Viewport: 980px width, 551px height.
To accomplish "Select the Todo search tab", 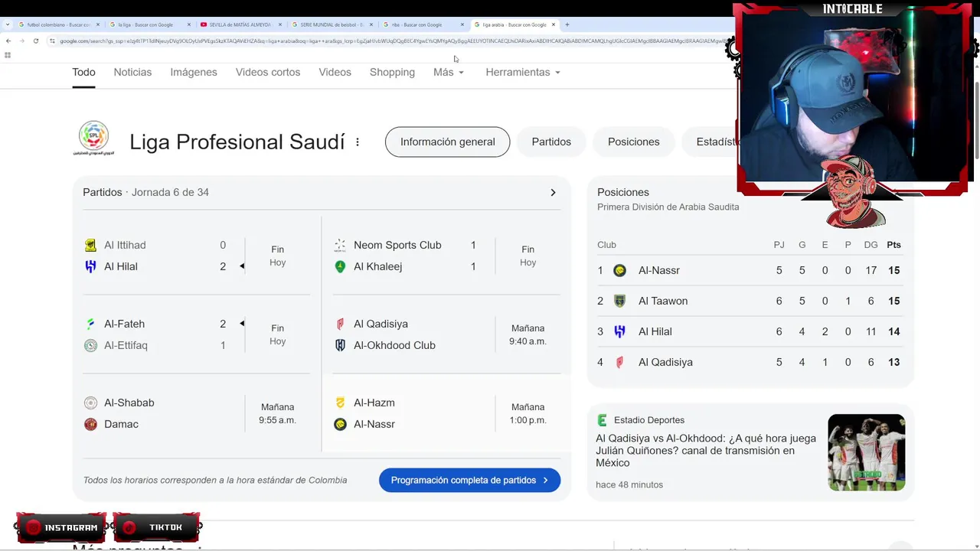I will [x=83, y=72].
